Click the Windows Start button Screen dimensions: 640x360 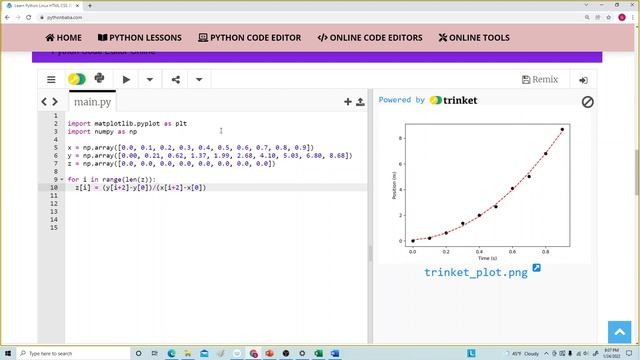8,353
